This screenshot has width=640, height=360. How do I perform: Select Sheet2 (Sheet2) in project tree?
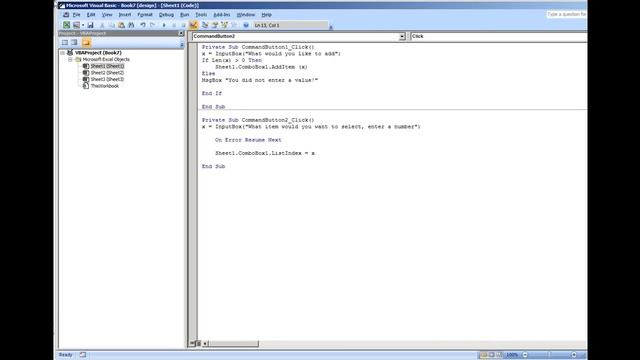(107, 73)
